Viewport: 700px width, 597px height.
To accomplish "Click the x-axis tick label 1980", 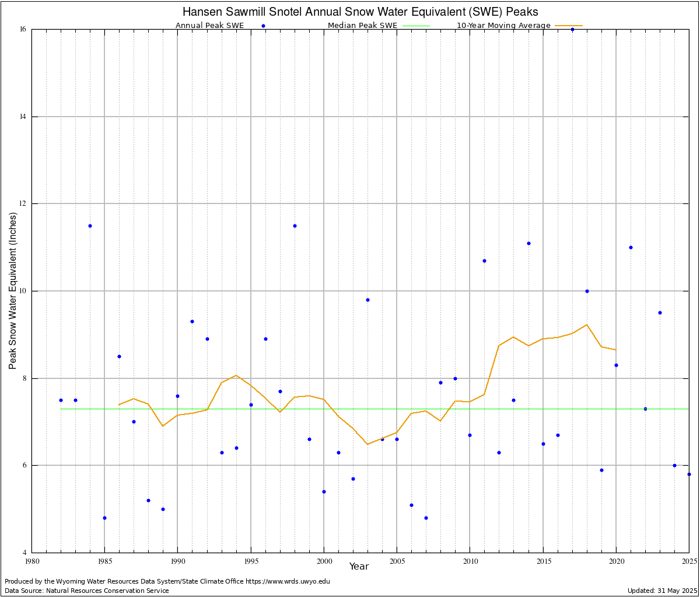I will tap(32, 561).
